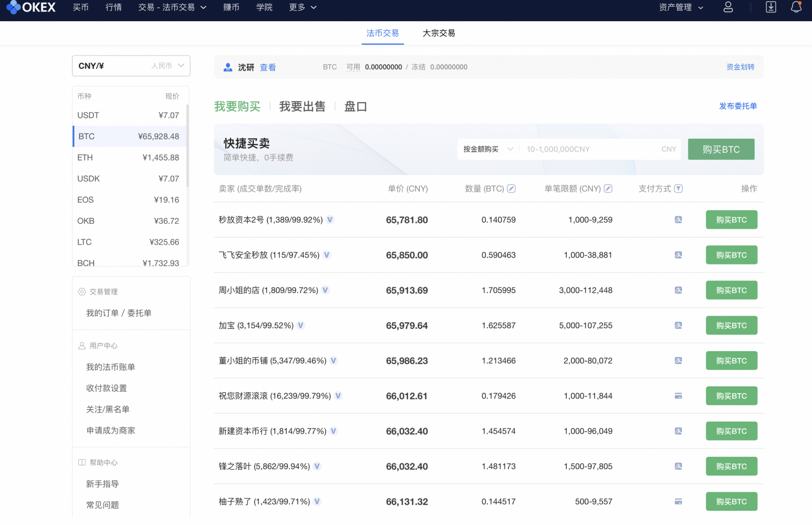This screenshot has height=525, width=812.
Task: Open 申请成为商家
Action: (x=110, y=430)
